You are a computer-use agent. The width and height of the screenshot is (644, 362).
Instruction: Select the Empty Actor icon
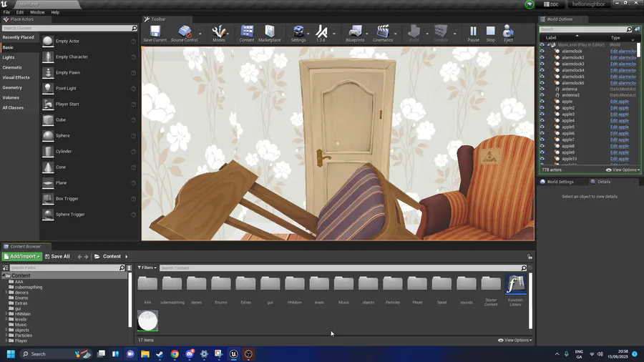pyautogui.click(x=48, y=41)
